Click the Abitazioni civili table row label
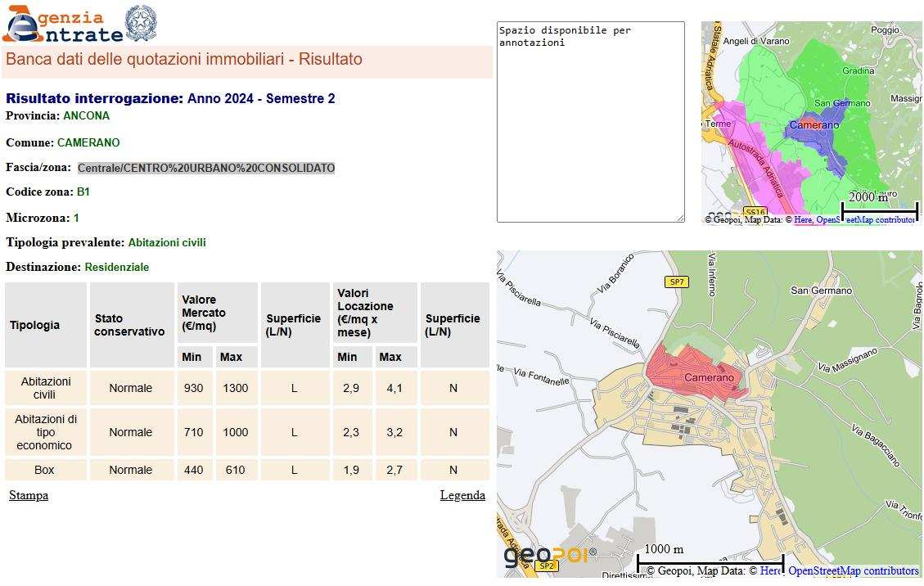Viewport: 924px width, 586px height. click(x=46, y=388)
